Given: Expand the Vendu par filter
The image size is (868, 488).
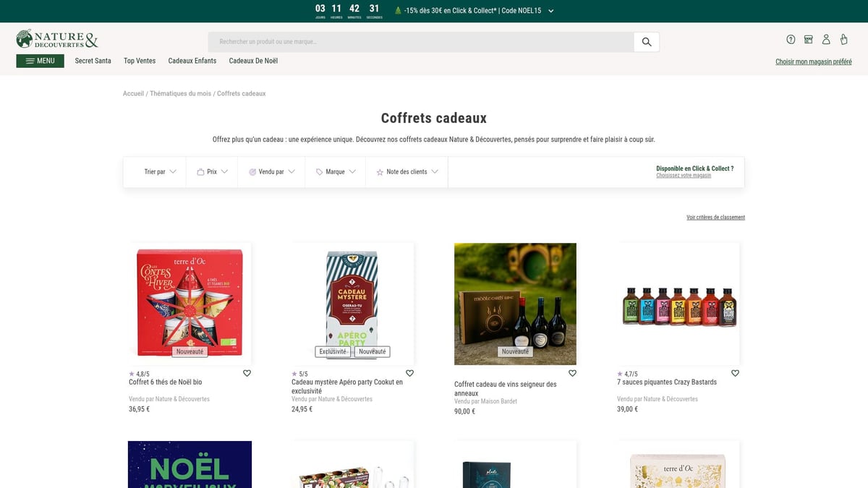Looking at the screenshot, I should pos(271,171).
